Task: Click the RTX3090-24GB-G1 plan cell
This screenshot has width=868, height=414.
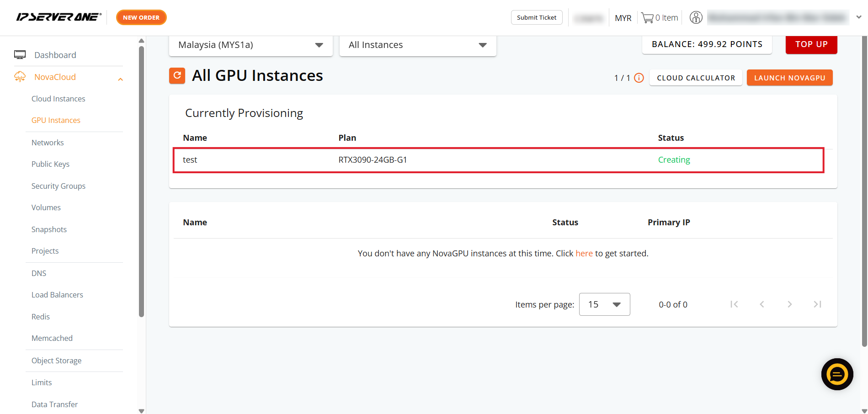Action: click(x=373, y=159)
